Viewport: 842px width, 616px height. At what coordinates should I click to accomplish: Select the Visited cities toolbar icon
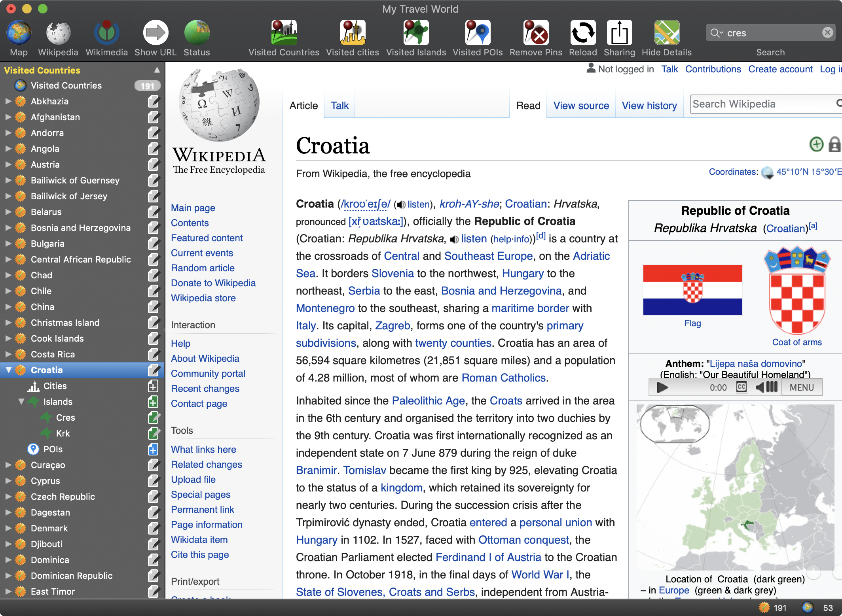352,33
